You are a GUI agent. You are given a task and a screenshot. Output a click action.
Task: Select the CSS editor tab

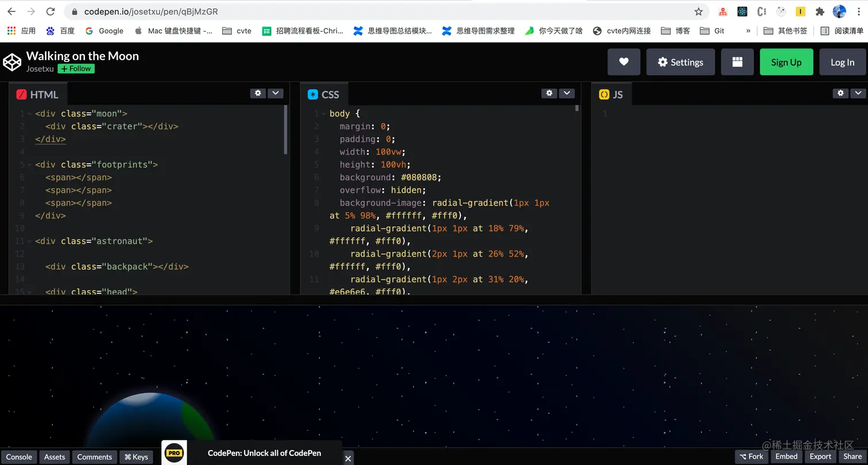pyautogui.click(x=324, y=94)
